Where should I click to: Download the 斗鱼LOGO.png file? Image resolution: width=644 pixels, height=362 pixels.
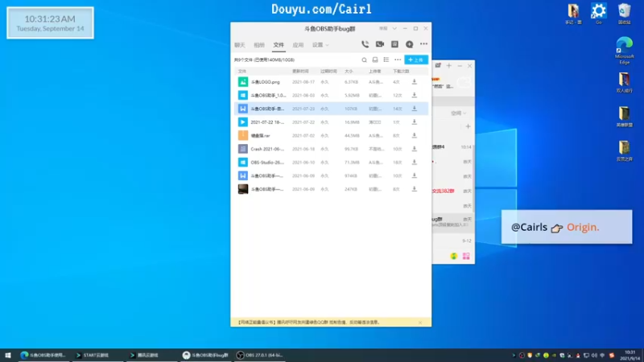pos(414,82)
